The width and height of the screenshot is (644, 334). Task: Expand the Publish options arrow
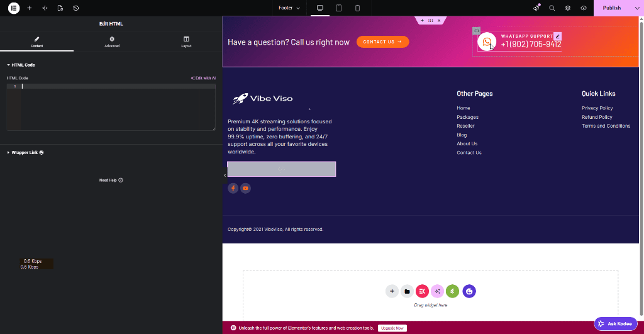(637, 8)
